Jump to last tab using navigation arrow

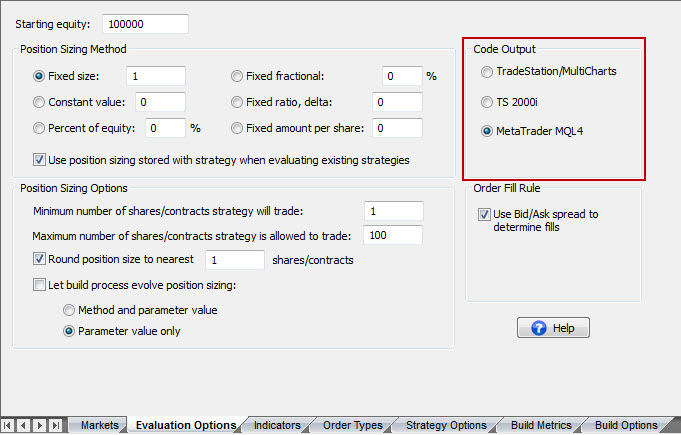(x=55, y=425)
